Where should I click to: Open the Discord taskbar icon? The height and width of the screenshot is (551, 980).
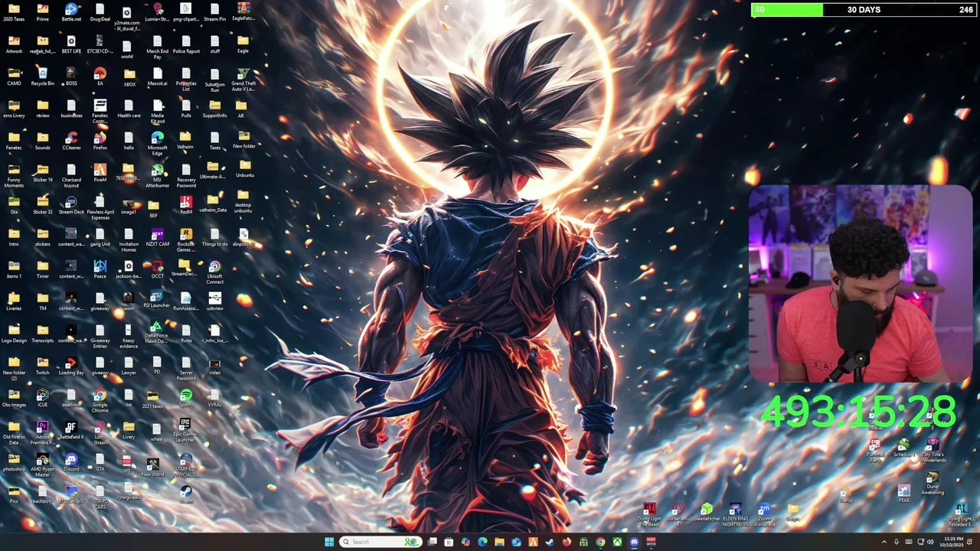634,542
